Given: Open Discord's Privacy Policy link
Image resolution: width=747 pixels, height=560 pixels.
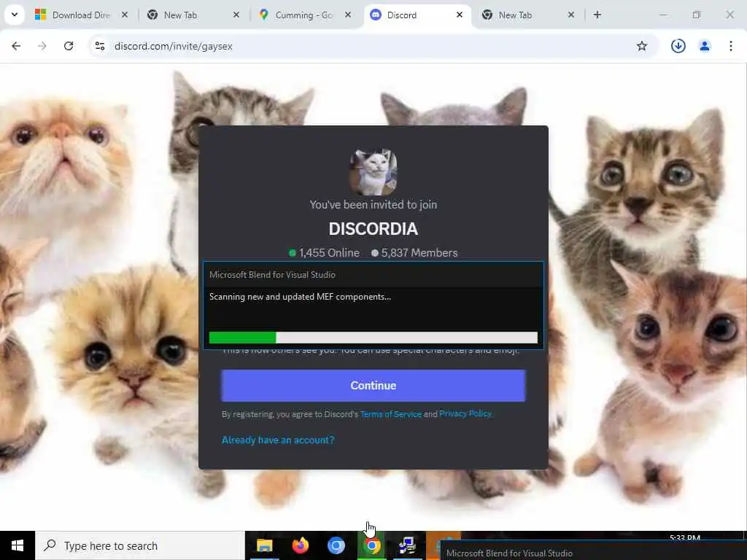Looking at the screenshot, I should (465, 413).
